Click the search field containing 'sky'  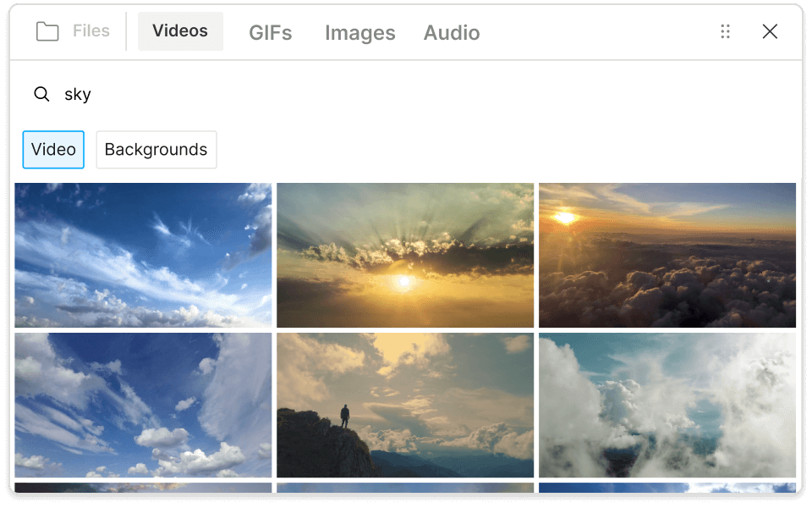coord(338,94)
